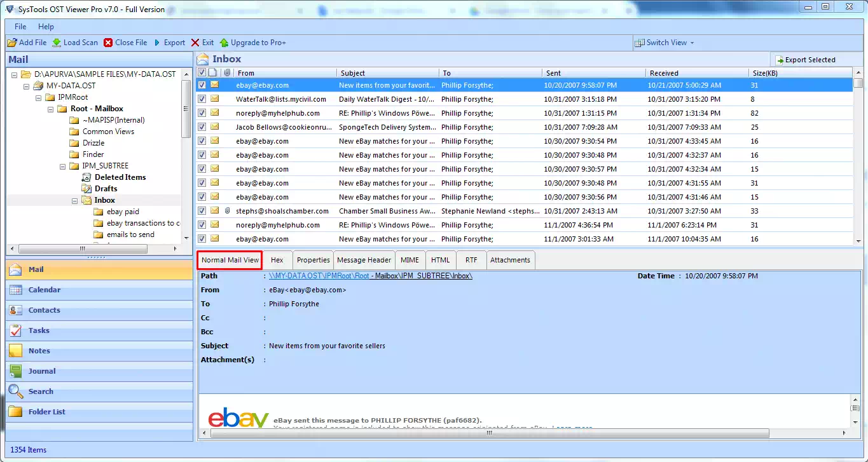Screen dimensions: 868x462
Task: Switch to the Properties tab
Action: (313, 260)
